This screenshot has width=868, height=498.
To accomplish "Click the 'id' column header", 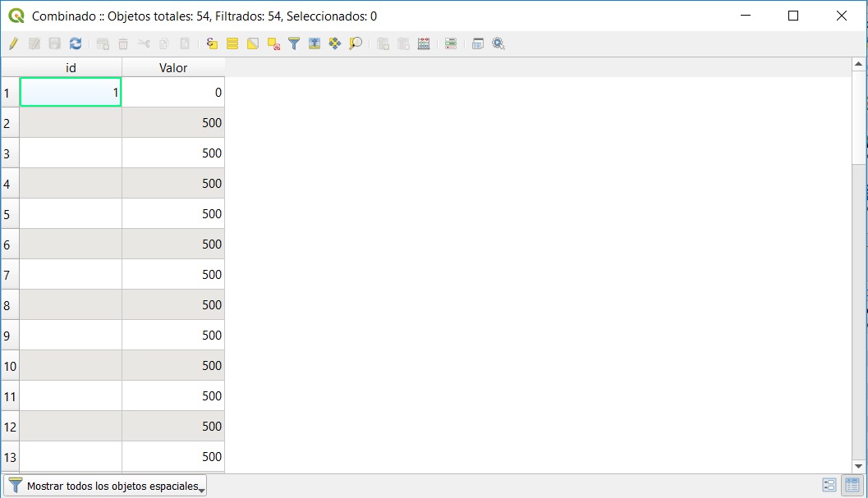I will [x=71, y=68].
